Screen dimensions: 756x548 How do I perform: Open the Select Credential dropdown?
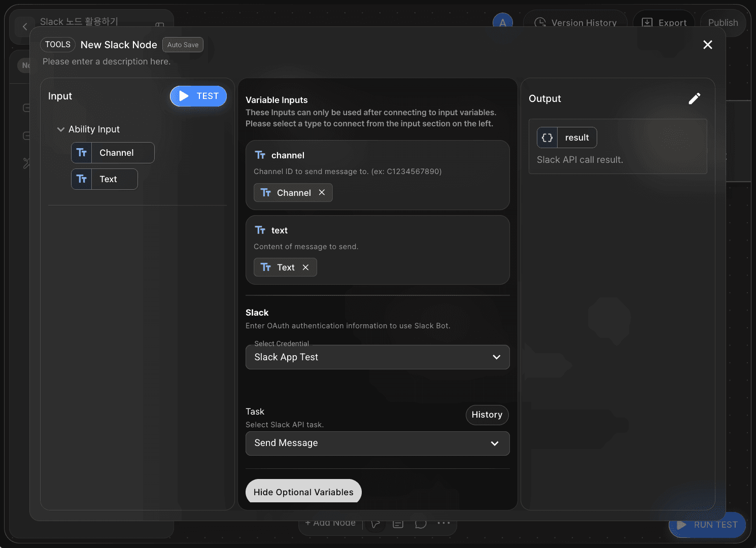[377, 357]
